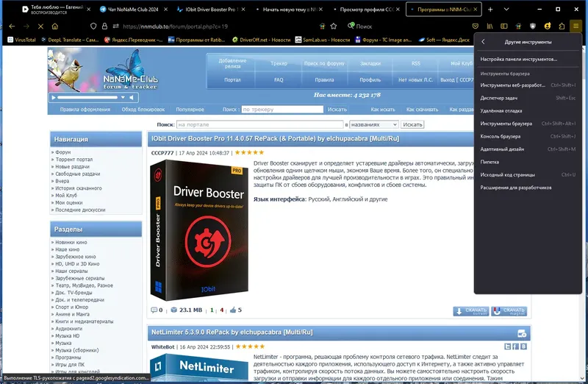Open the yellow face extension icon
The width and height of the screenshot is (588, 384).
548,26
